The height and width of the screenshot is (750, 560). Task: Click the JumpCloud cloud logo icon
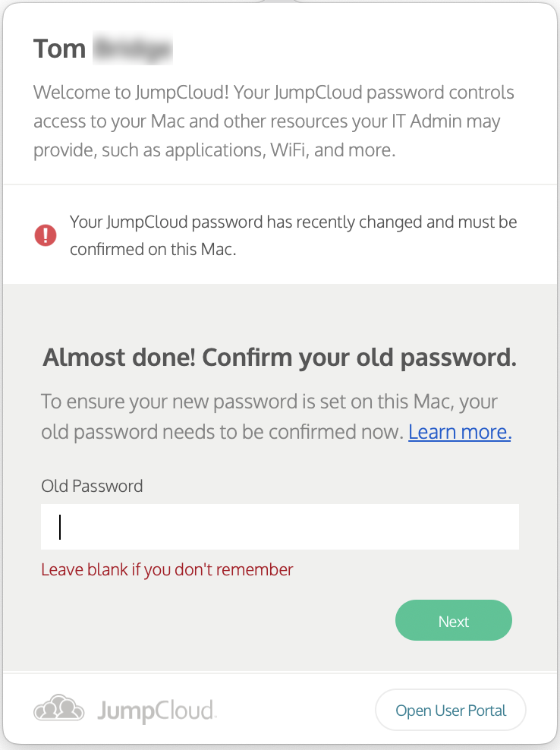click(59, 708)
